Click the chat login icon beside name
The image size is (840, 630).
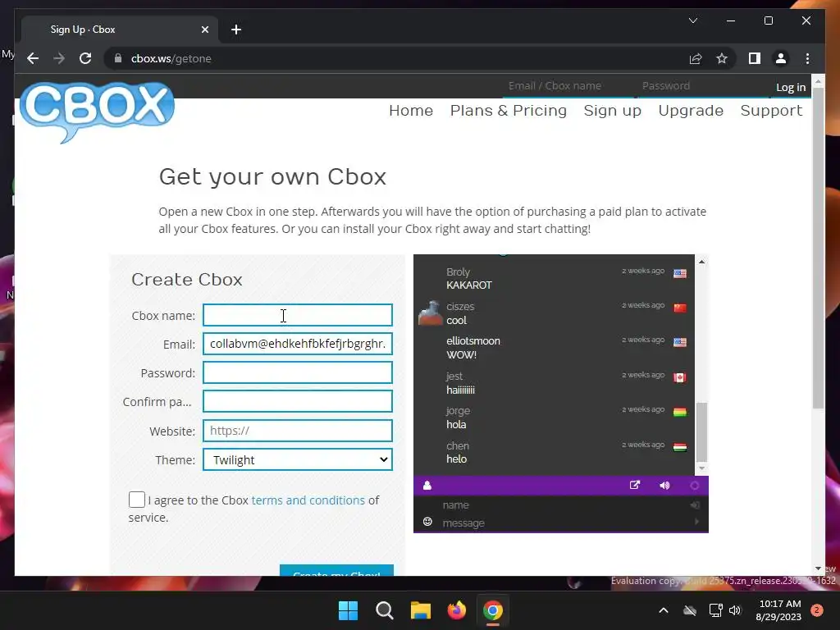[695, 504]
